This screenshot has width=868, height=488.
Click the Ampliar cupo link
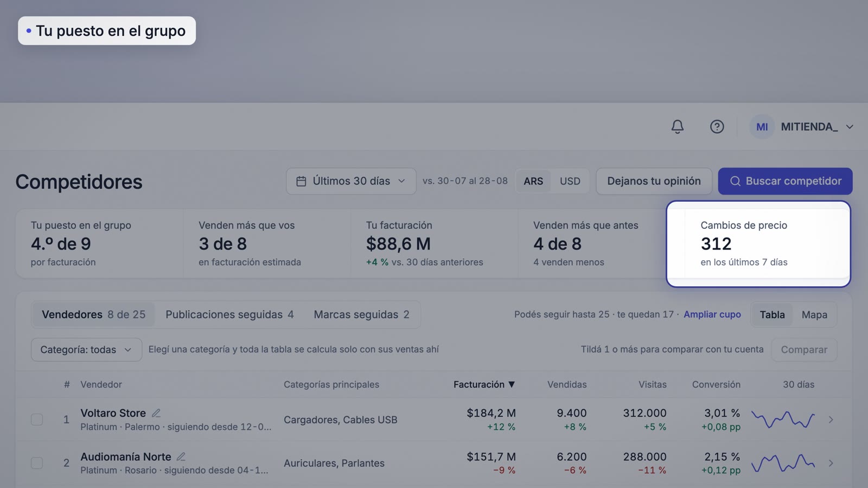712,314
